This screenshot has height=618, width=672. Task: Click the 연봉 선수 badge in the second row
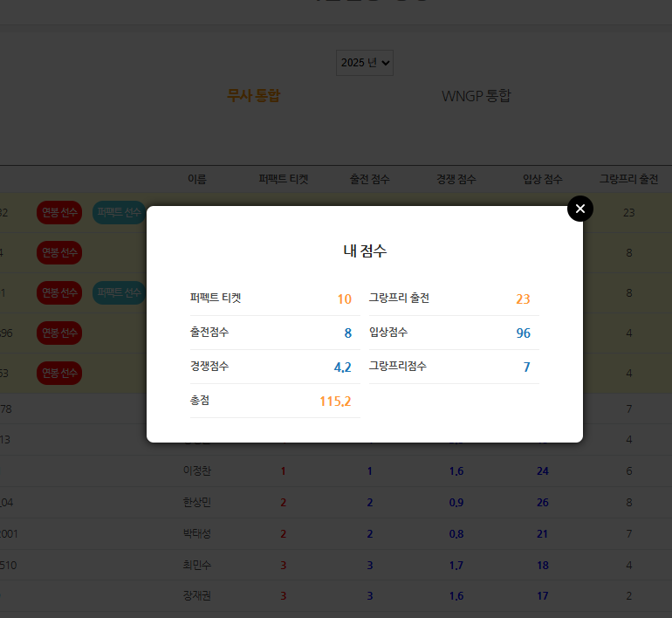tap(59, 253)
